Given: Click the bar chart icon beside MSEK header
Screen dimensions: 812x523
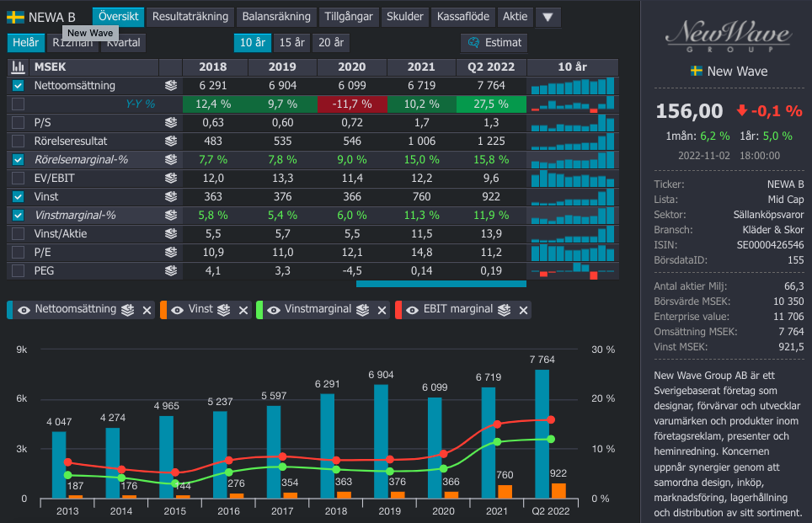Looking at the screenshot, I should (x=18, y=67).
